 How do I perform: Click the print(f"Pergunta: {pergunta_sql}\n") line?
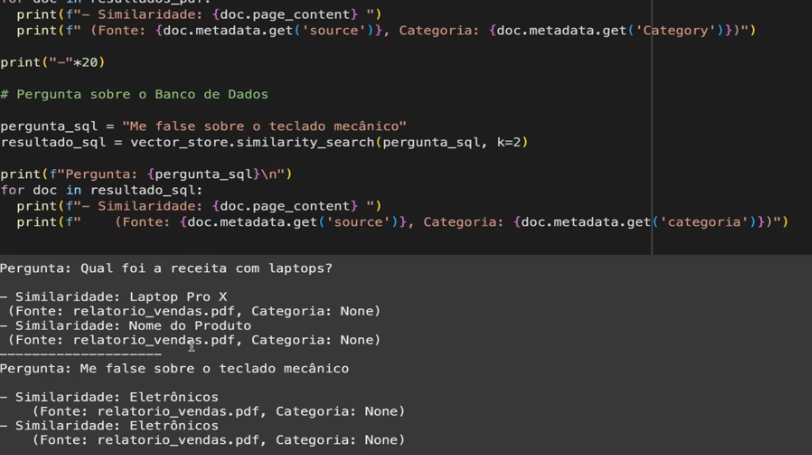(x=146, y=174)
